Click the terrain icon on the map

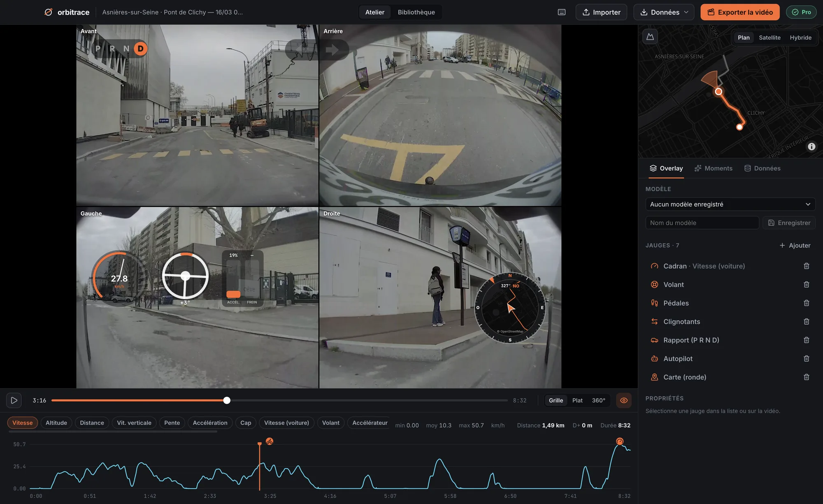(650, 37)
